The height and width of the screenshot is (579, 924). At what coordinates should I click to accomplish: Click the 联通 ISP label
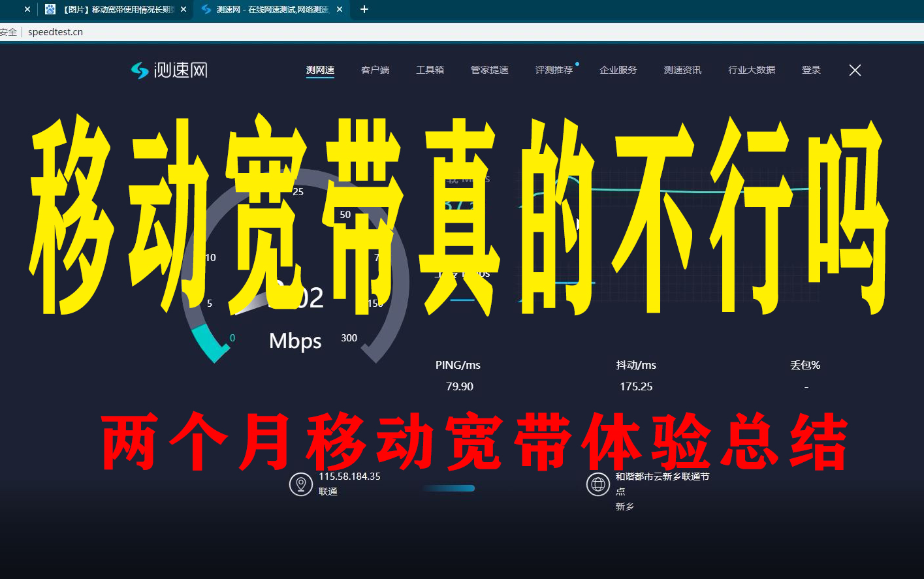[328, 492]
